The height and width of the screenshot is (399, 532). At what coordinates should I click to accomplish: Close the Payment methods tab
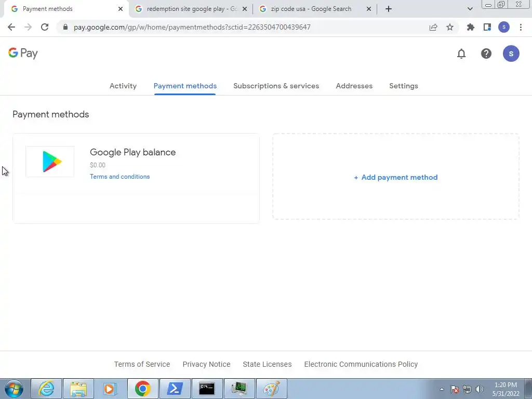(x=121, y=9)
